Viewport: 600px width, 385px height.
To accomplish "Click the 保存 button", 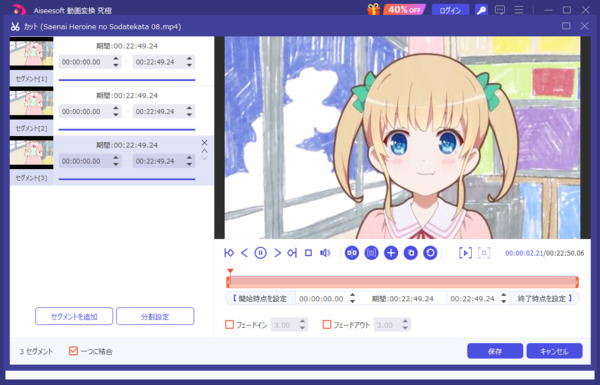I will (495, 351).
